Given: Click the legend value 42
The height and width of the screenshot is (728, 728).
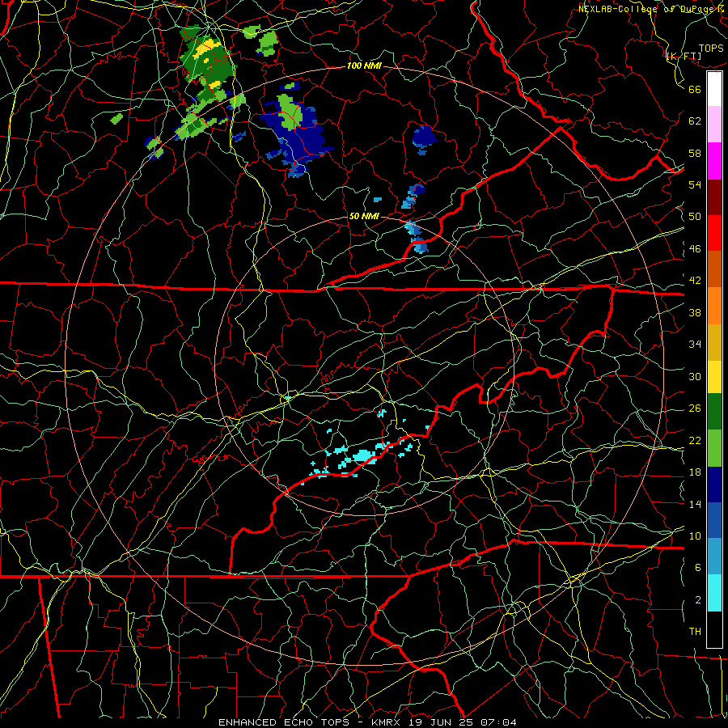Looking at the screenshot, I should point(695,281).
